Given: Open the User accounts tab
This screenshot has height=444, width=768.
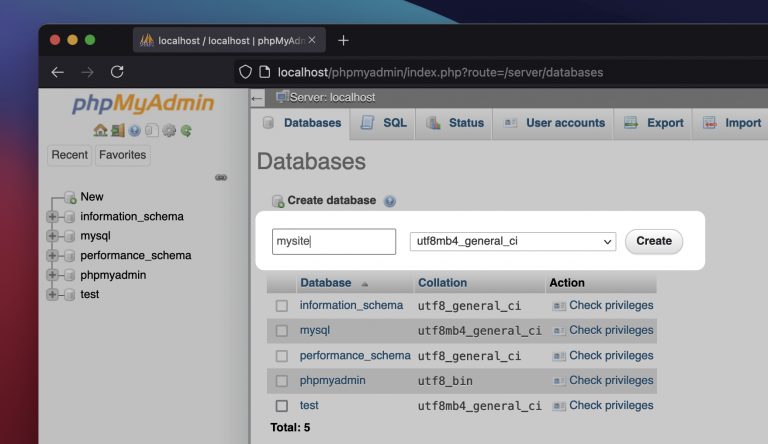Looking at the screenshot, I should click(x=554, y=123).
